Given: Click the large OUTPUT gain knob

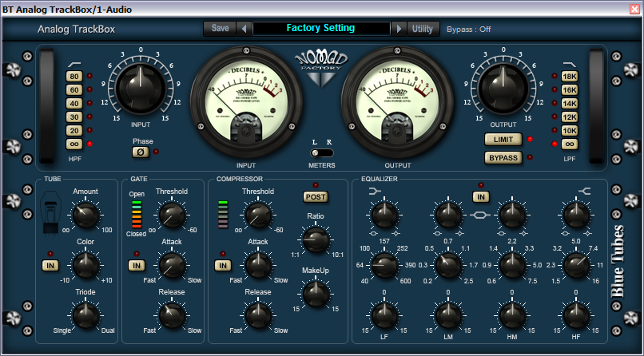Looking at the screenshot, I should point(503,88).
